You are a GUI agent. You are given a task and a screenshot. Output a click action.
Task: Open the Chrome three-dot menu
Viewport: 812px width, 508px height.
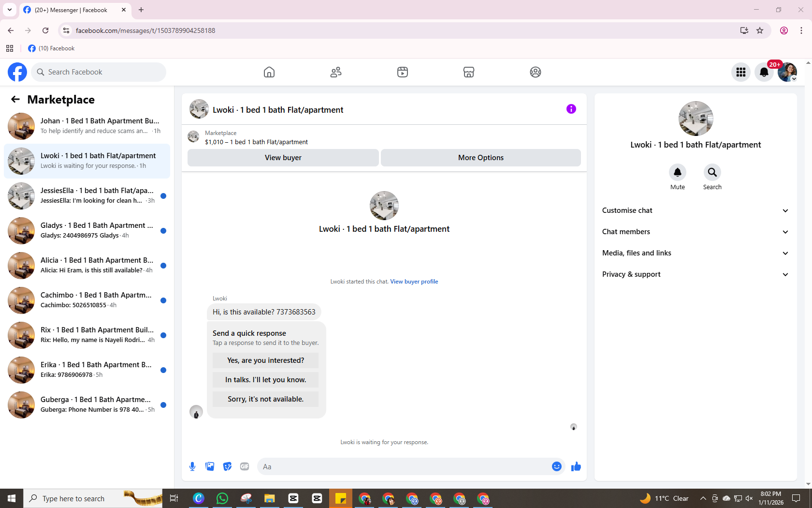point(801,30)
